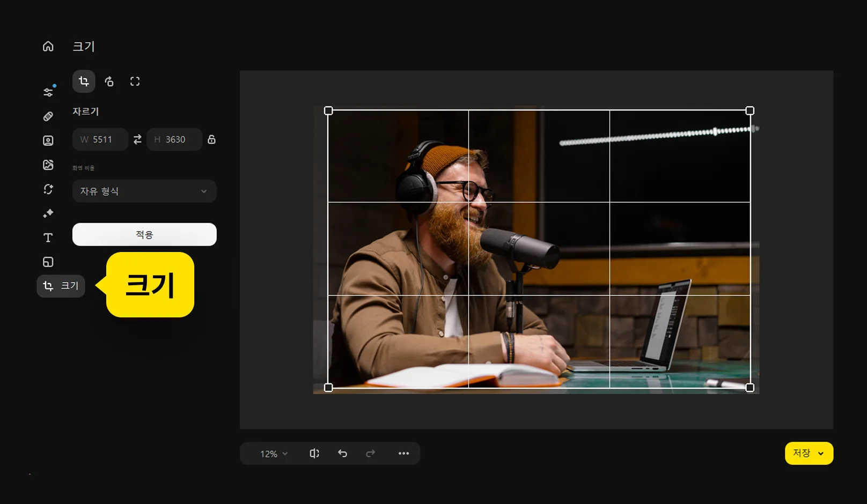Select the 크기 sidebar menu item

tap(61, 286)
